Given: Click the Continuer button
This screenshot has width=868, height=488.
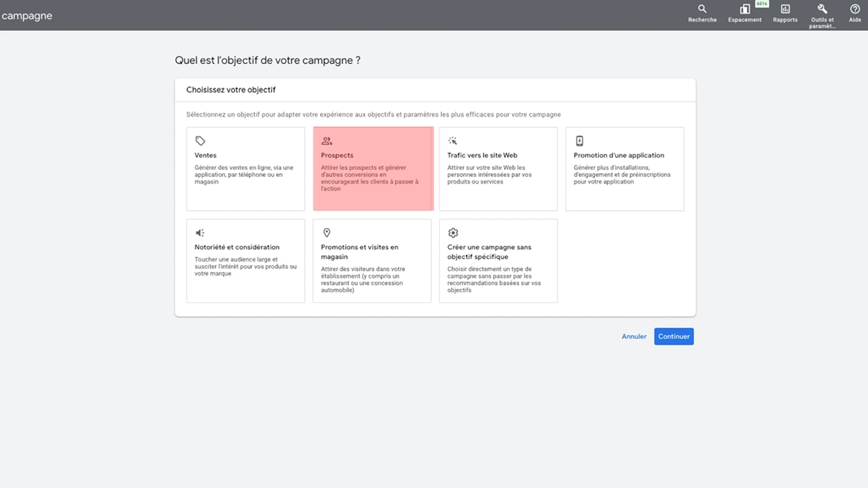Looking at the screenshot, I should [x=674, y=336].
